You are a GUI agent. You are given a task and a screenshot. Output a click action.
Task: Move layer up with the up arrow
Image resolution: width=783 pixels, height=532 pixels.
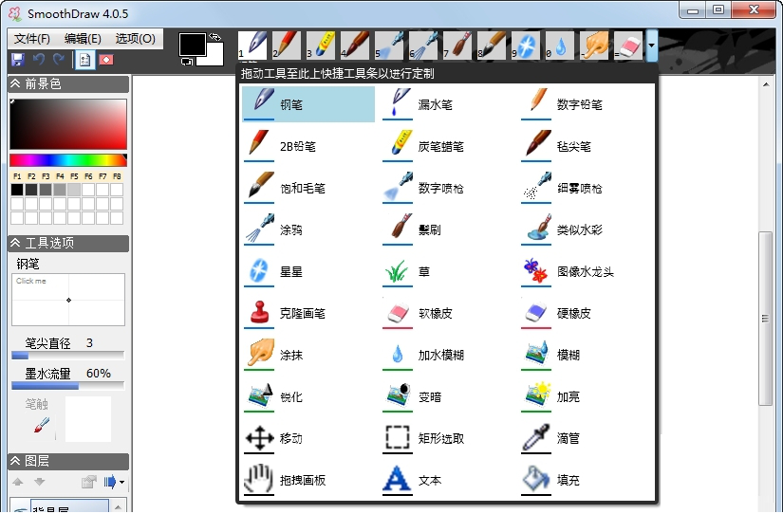pyautogui.click(x=18, y=482)
